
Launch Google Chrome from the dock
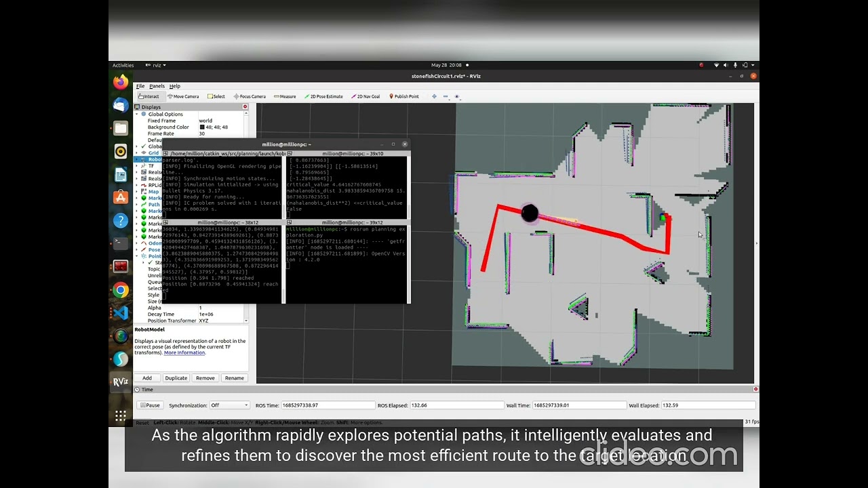pos(121,290)
